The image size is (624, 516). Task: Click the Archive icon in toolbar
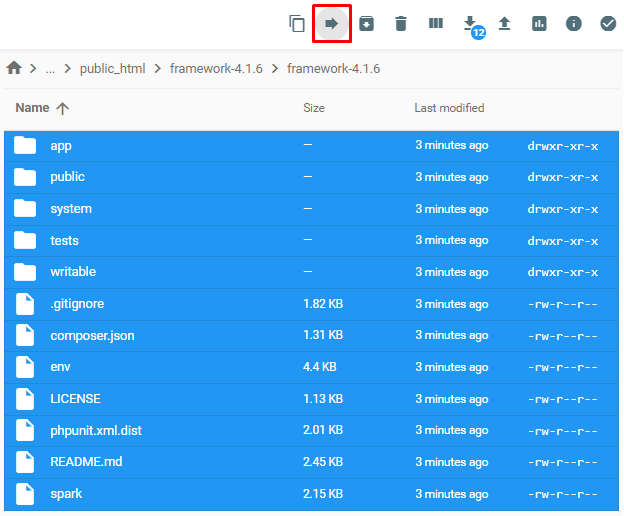[x=366, y=24]
